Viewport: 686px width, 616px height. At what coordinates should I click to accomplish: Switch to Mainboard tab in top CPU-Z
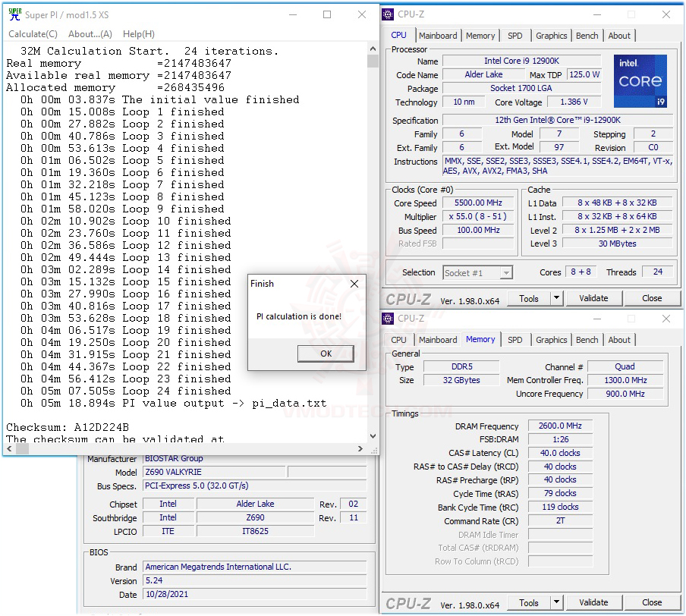[x=438, y=36]
